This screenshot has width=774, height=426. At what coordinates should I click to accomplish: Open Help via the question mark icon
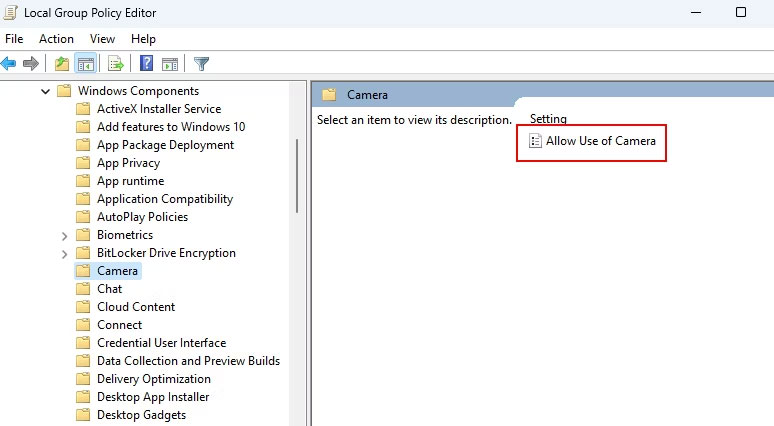click(146, 64)
